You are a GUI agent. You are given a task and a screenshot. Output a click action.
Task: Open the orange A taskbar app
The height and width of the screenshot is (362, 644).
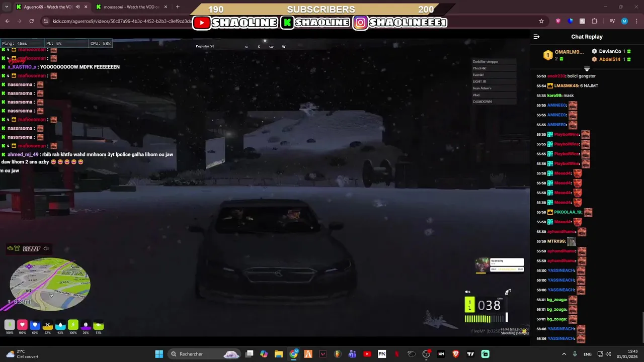click(x=308, y=354)
